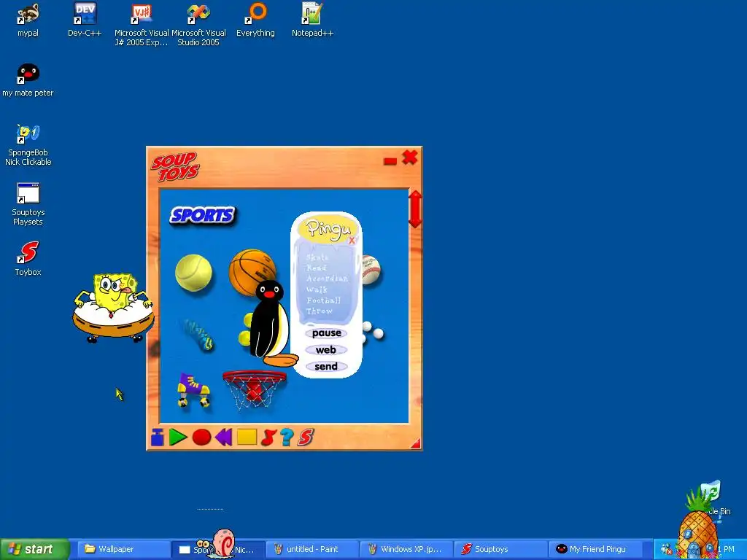Pick the yellow tennis ball toy

(193, 273)
